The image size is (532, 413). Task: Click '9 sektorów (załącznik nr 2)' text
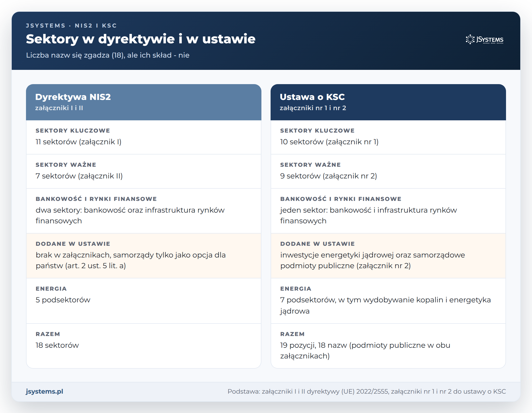(x=328, y=176)
